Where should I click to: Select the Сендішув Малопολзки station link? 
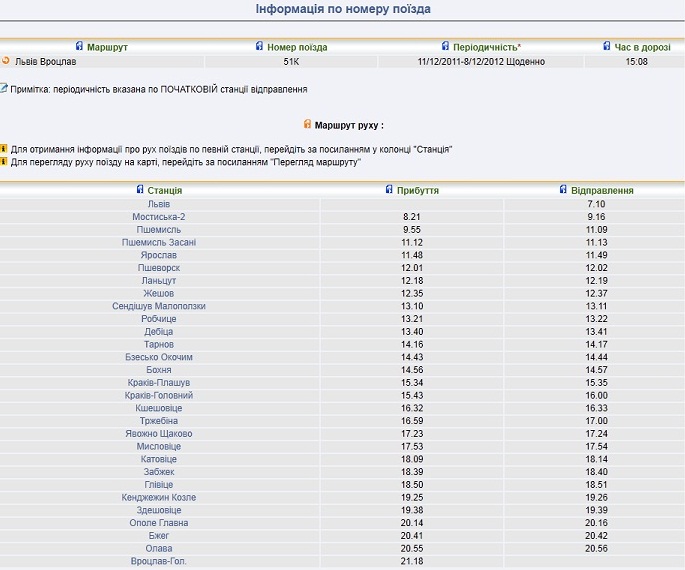[x=159, y=306]
